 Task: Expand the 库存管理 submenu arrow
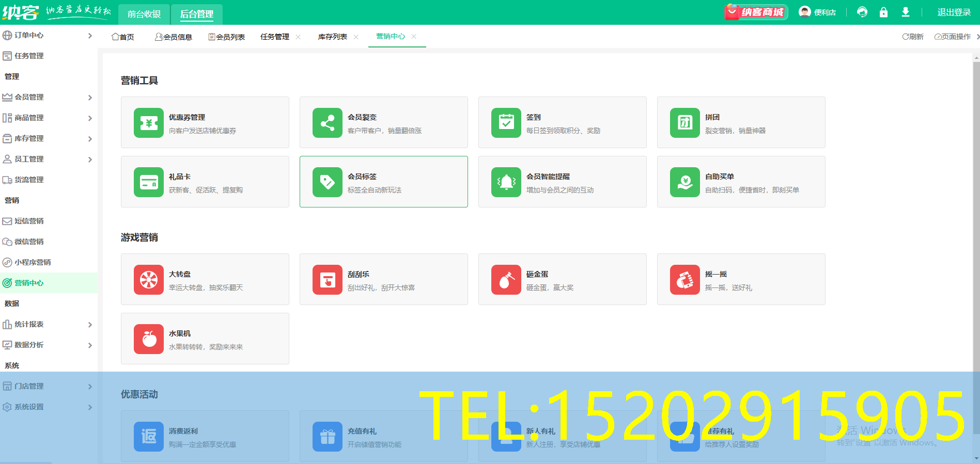tap(90, 139)
